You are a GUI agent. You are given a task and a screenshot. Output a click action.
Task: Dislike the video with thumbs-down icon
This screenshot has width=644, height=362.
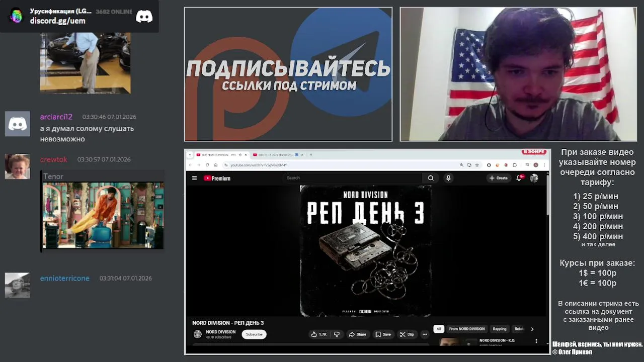click(337, 334)
